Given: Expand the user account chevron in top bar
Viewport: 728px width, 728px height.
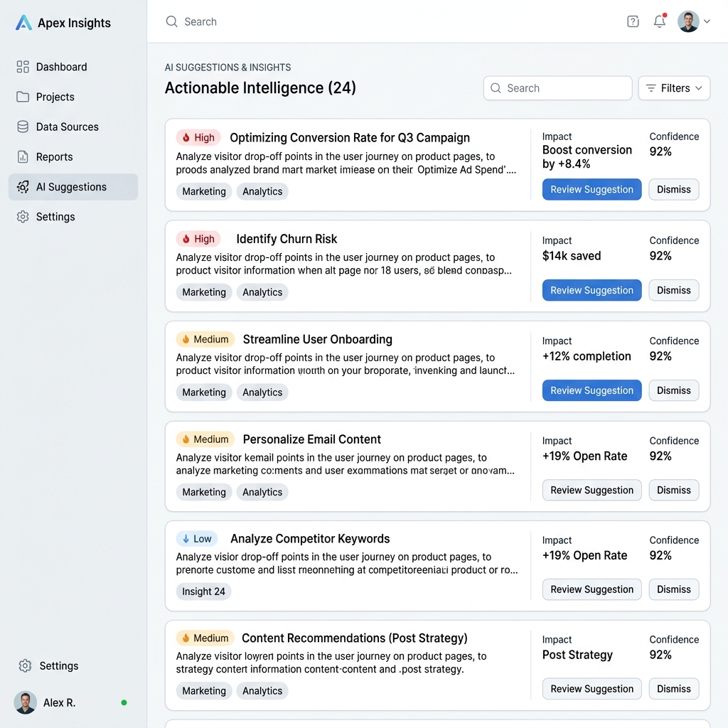Looking at the screenshot, I should pos(707,21).
